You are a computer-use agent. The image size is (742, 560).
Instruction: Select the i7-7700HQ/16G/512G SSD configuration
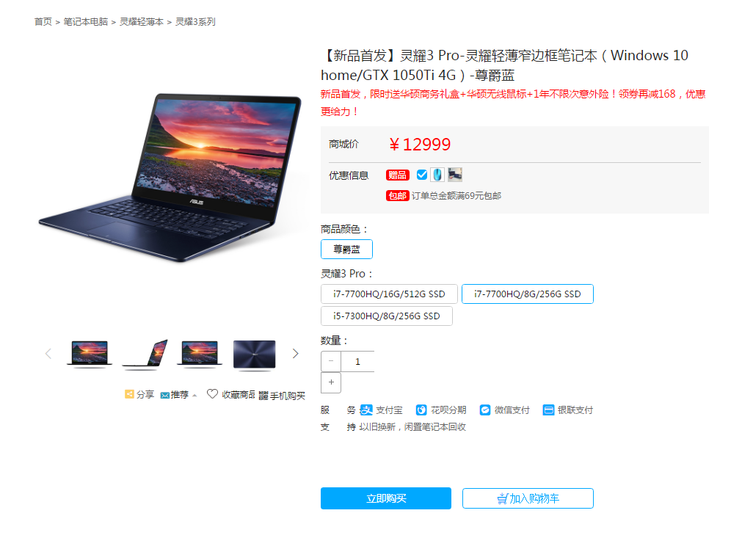click(389, 294)
